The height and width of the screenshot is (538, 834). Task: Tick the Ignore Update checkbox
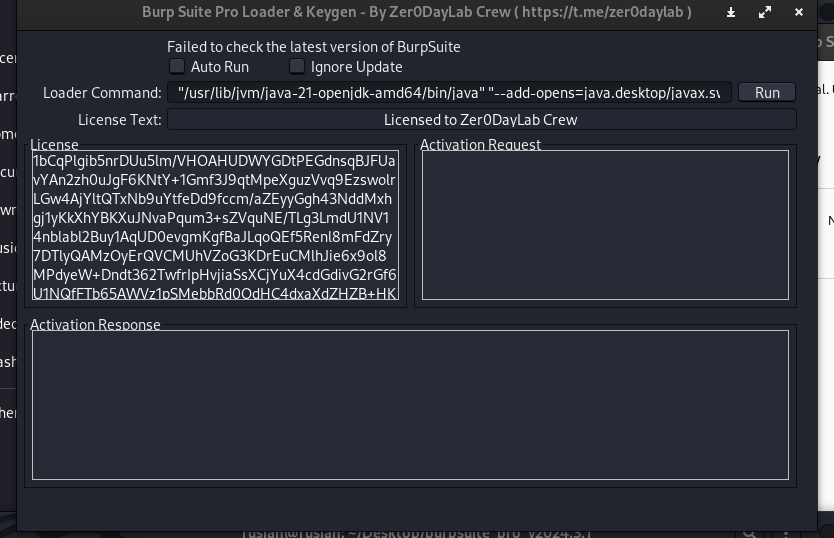click(x=297, y=67)
